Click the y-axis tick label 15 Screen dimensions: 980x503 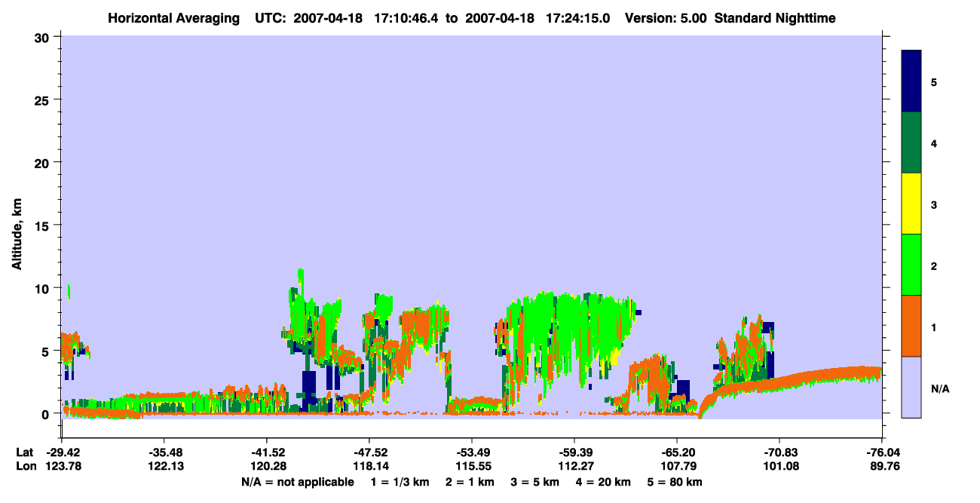tap(44, 225)
